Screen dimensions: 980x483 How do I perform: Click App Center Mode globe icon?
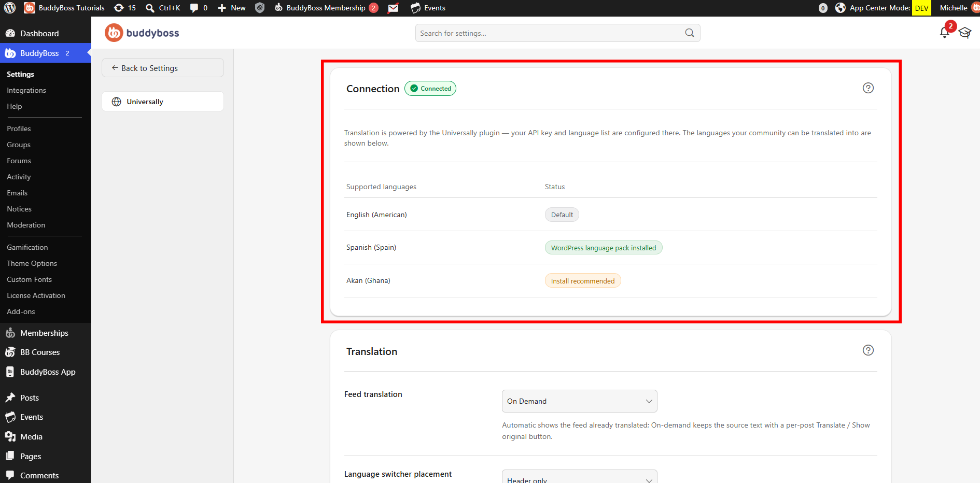[841, 8]
